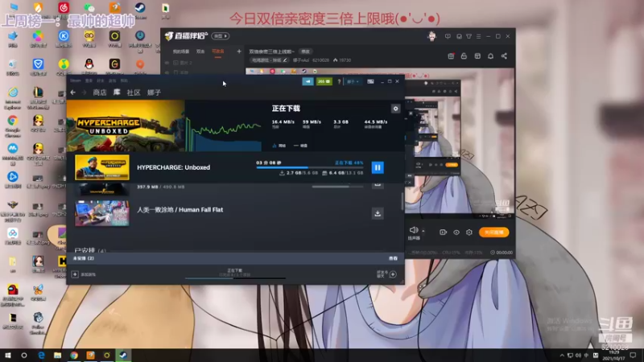Open the 娜子 profile tab in Steam
Image resolution: width=644 pixels, height=362 pixels.
tap(154, 93)
